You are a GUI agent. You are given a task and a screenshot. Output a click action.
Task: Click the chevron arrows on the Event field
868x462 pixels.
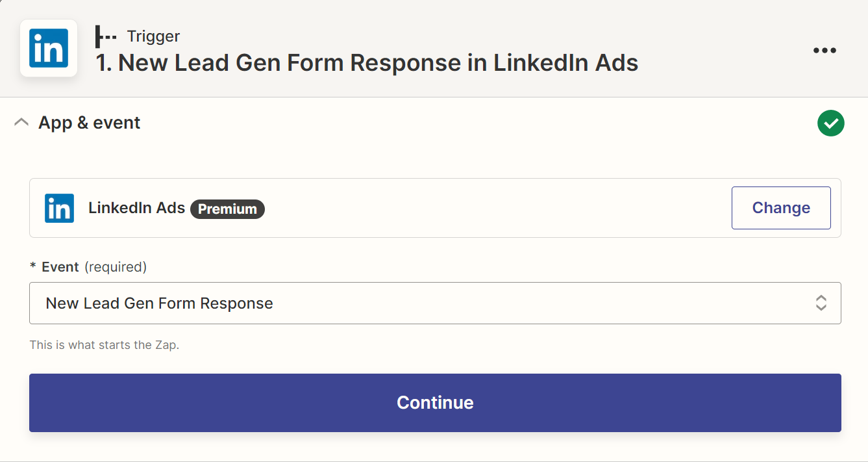click(821, 303)
